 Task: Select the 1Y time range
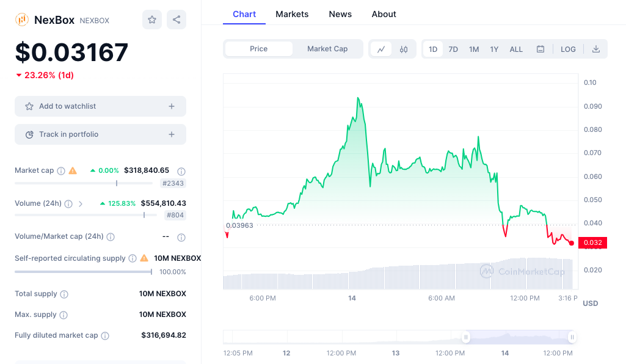pyautogui.click(x=494, y=49)
